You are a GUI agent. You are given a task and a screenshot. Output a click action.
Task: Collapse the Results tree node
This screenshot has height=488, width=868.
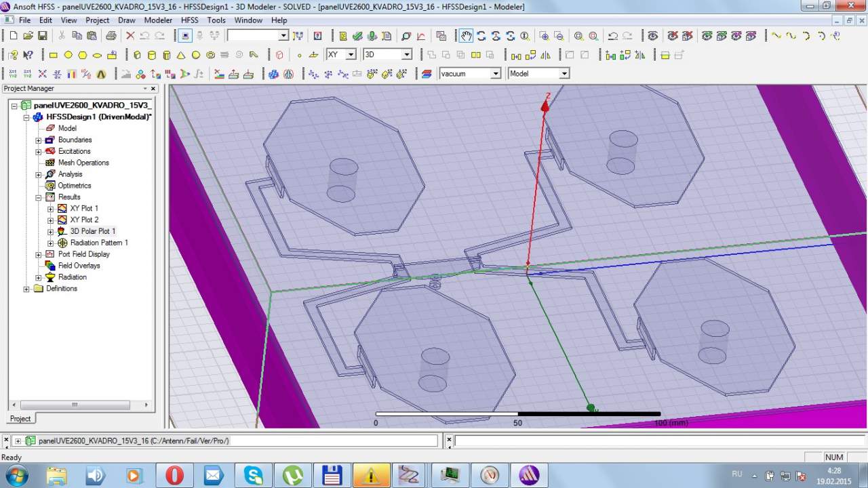click(39, 197)
